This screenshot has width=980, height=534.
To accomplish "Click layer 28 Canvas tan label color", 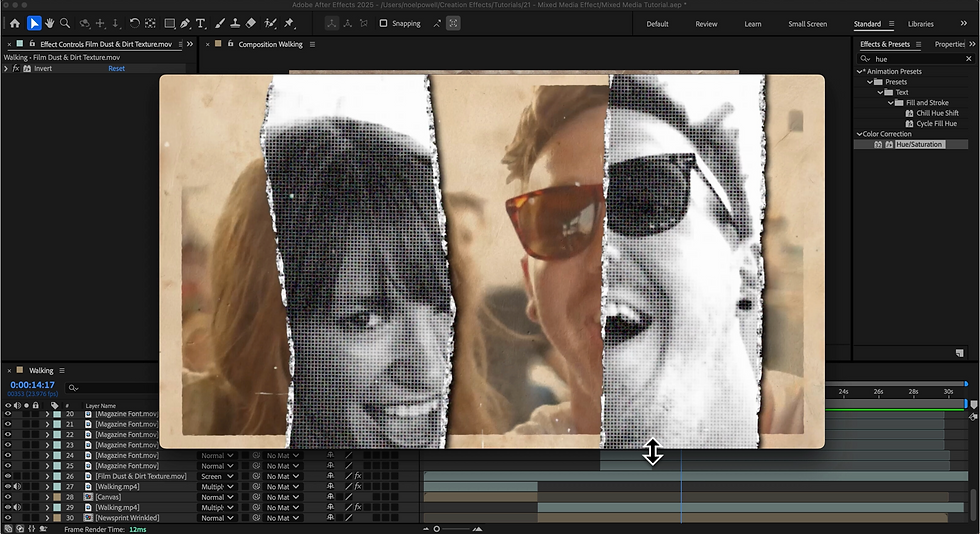I will [57, 497].
